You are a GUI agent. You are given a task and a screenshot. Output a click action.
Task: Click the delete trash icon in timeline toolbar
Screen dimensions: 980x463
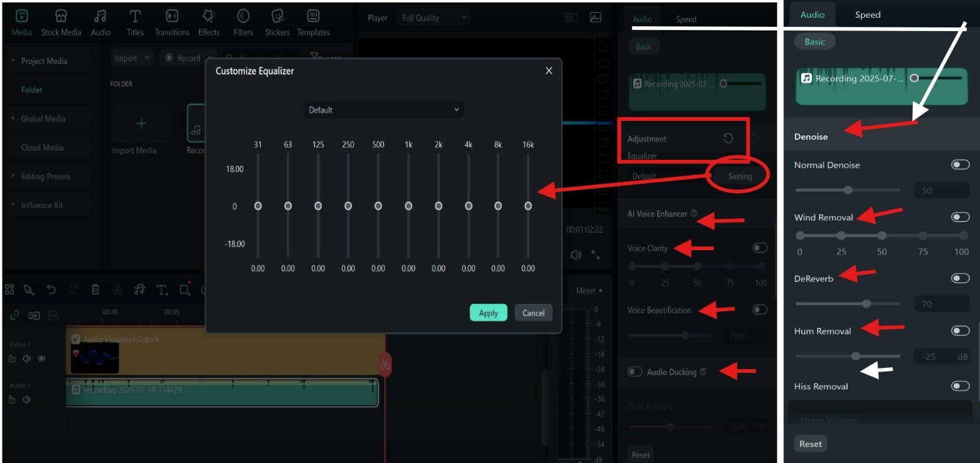click(x=95, y=290)
